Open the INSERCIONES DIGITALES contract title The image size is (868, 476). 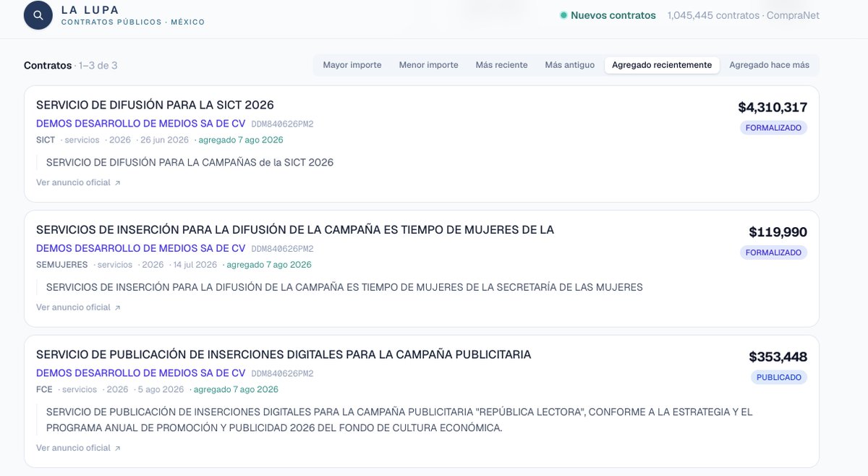[x=284, y=354]
